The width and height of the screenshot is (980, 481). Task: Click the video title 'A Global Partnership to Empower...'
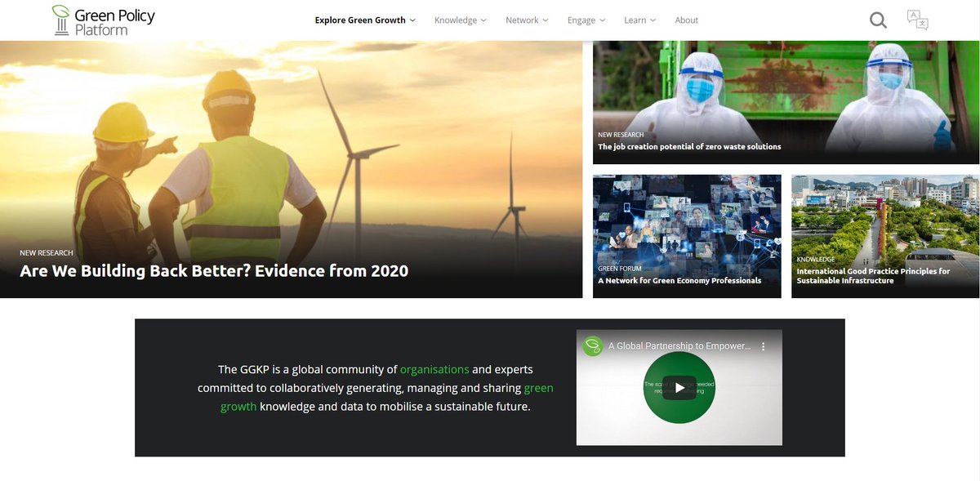[679, 346]
